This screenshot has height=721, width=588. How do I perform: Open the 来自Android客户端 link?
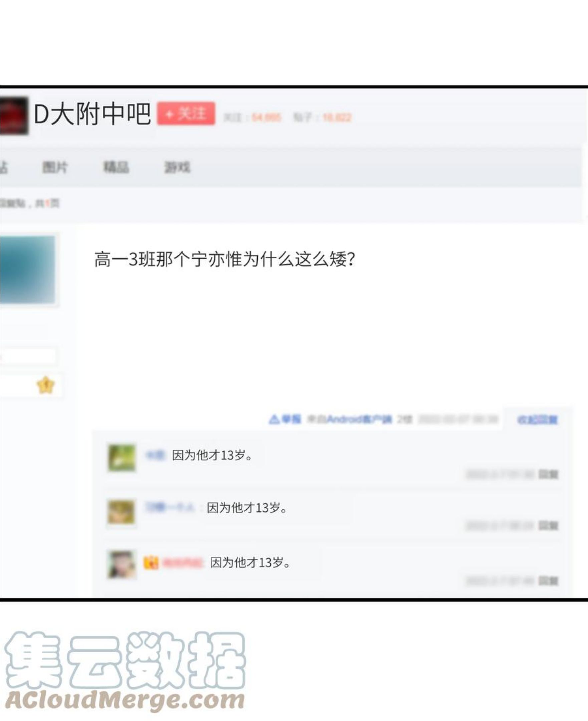tap(349, 420)
